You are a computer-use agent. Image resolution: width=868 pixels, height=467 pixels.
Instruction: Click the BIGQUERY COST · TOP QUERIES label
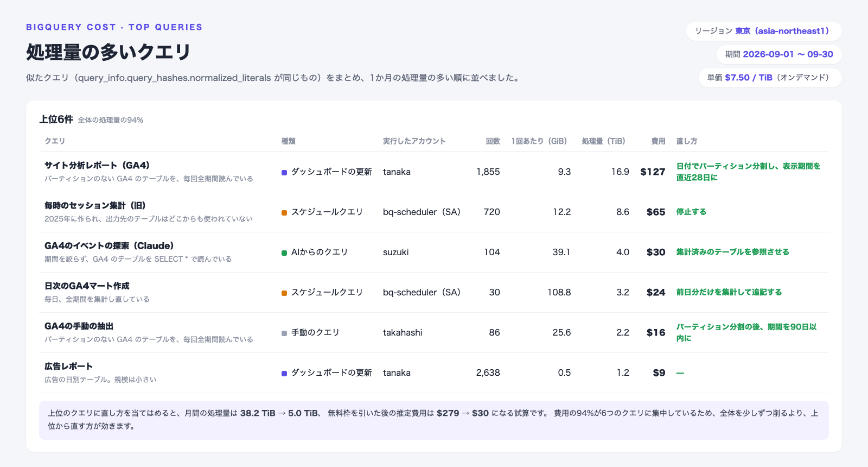[114, 27]
